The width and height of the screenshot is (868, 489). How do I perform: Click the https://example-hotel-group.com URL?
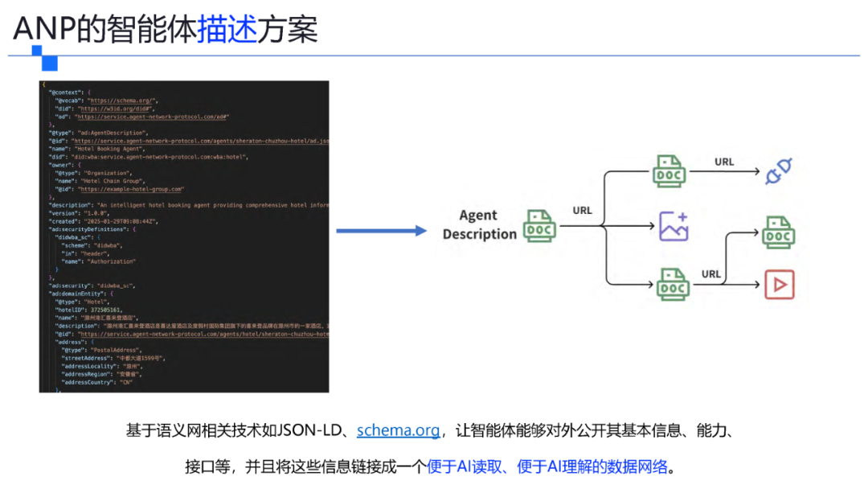(x=131, y=189)
